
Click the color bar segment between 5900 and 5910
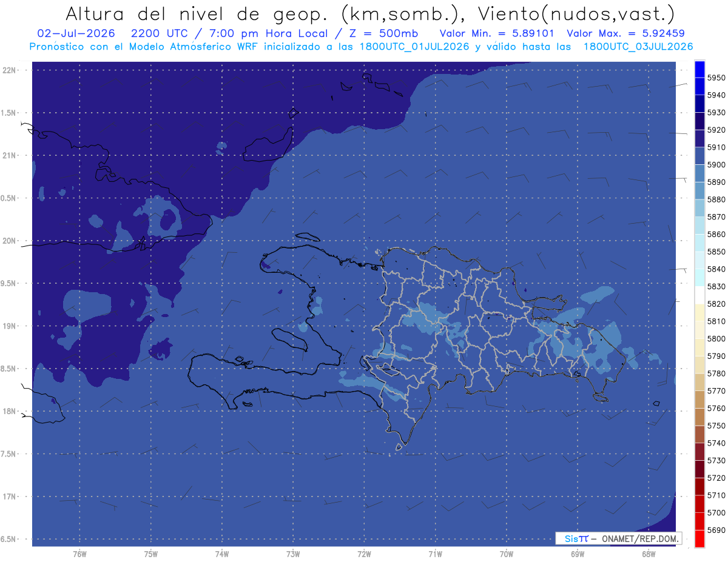tap(699, 156)
